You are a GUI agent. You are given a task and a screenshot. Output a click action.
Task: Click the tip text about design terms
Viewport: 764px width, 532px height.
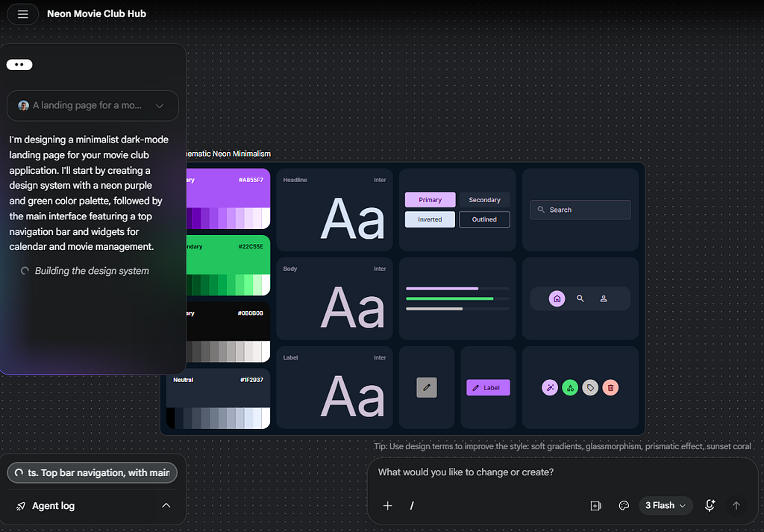point(563,446)
